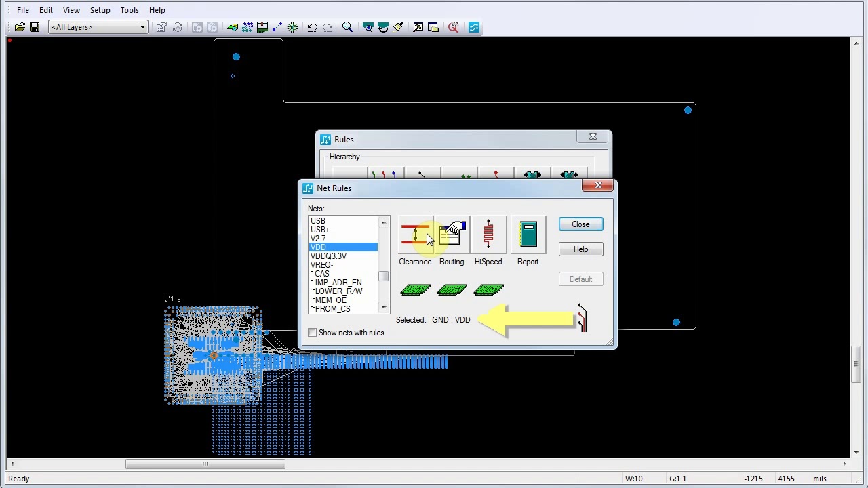Undo the last action
The height and width of the screenshot is (488, 868).
(x=313, y=27)
